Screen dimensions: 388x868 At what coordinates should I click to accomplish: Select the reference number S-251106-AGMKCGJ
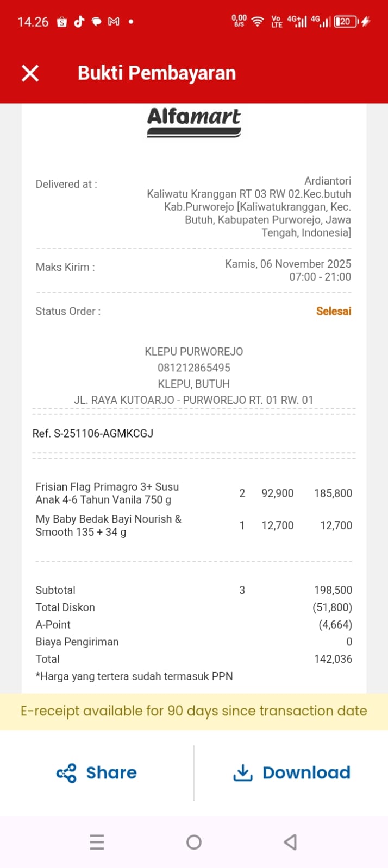(93, 433)
